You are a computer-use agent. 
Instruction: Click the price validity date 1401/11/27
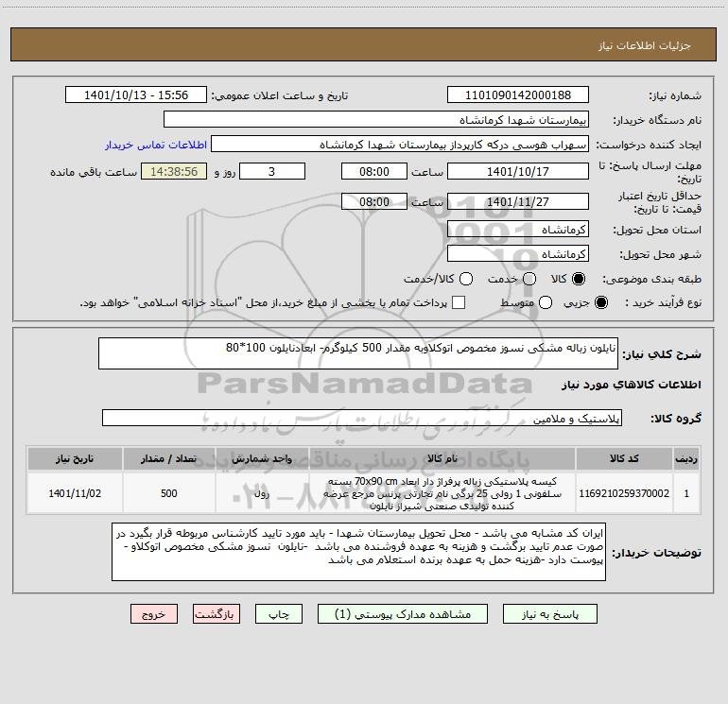point(518,201)
